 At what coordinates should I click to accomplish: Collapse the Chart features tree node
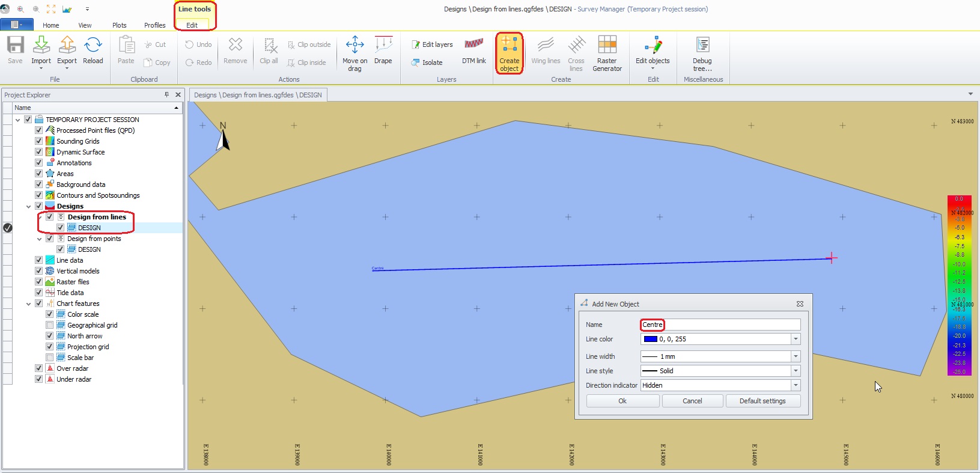pyautogui.click(x=28, y=304)
